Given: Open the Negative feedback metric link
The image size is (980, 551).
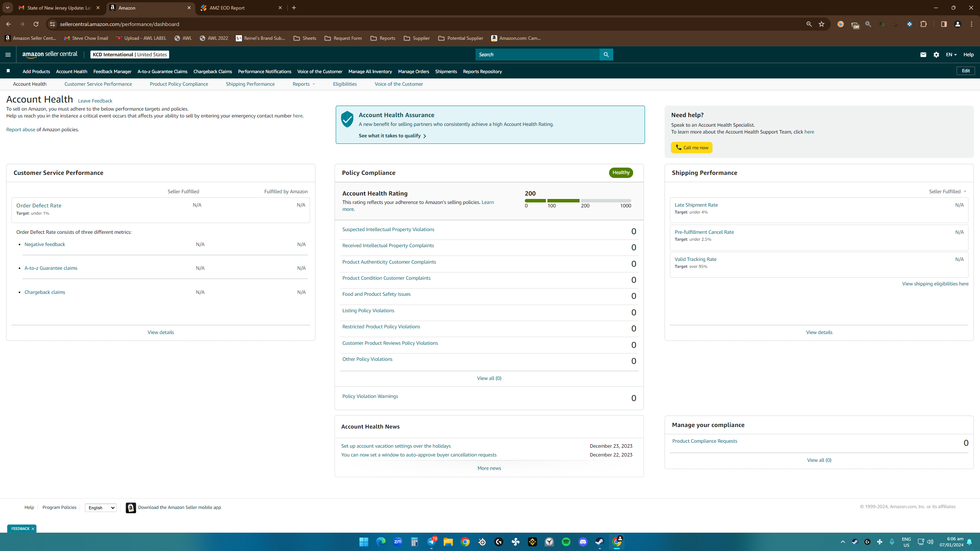Looking at the screenshot, I should pos(45,245).
